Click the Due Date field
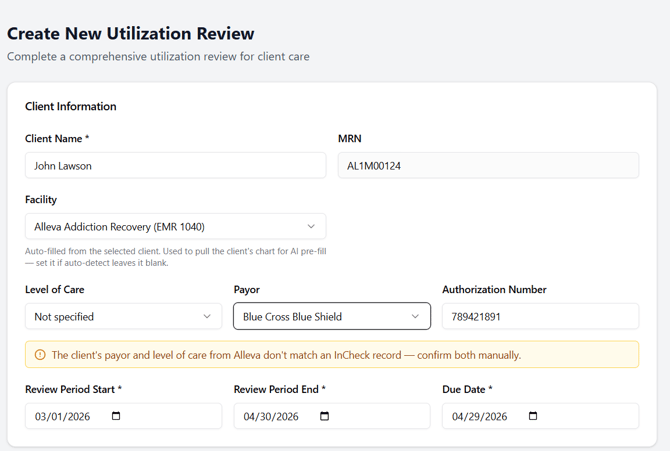 tap(541, 416)
